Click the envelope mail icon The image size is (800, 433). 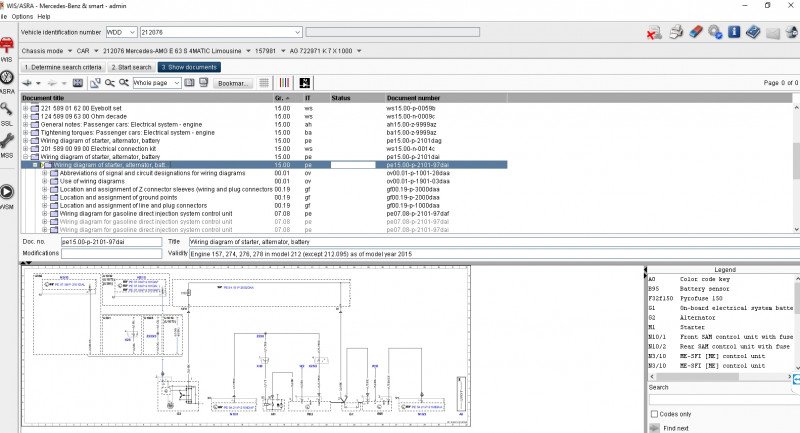tap(772, 34)
